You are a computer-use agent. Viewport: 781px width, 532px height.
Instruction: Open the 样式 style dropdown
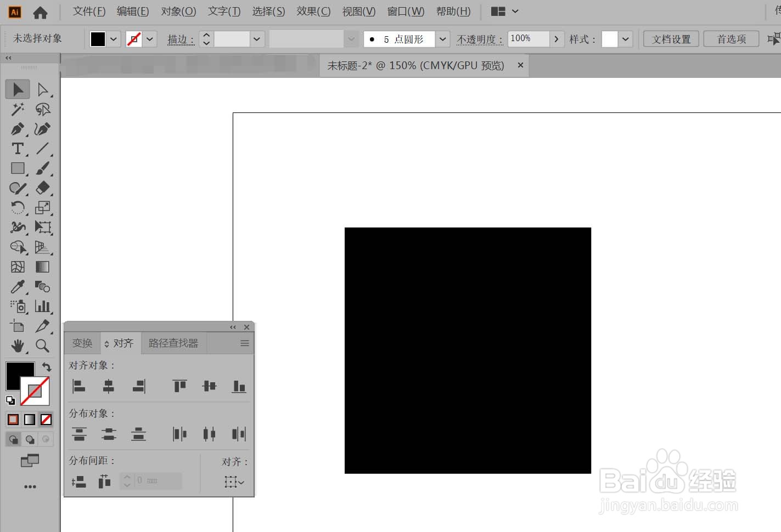click(625, 39)
